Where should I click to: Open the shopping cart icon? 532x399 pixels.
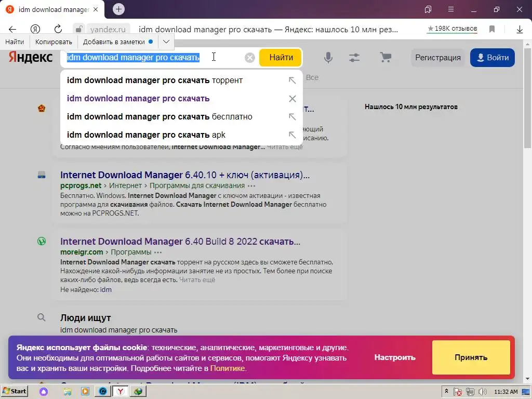click(x=385, y=57)
